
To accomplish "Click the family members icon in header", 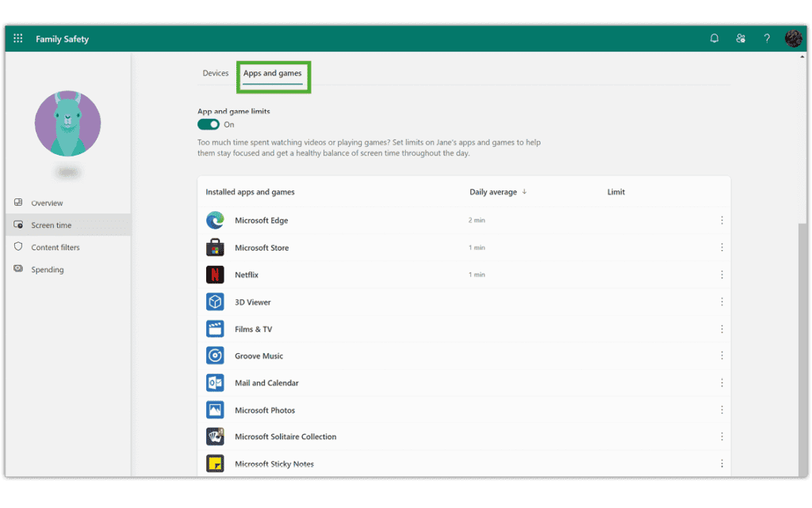I will click(740, 38).
